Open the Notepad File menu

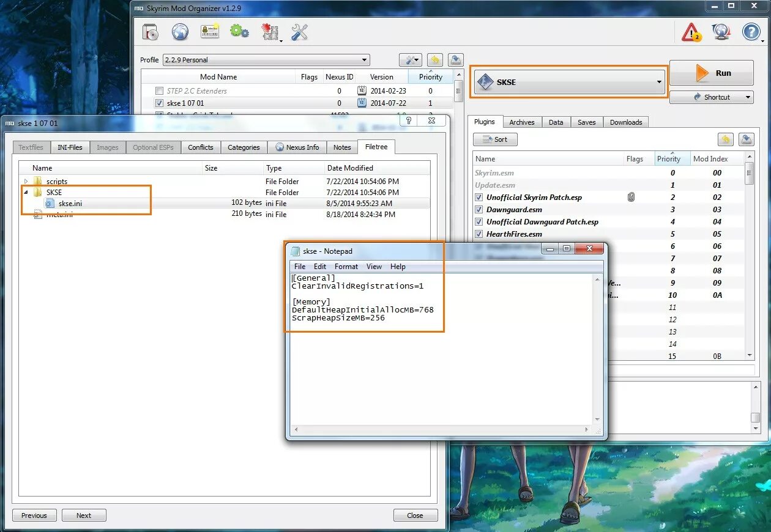[300, 267]
